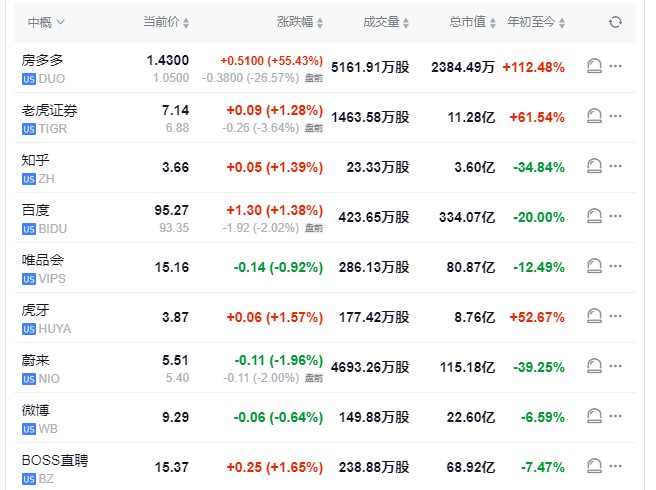656x490 pixels.
Task: Click market cap 2384.49万
Action: (x=463, y=67)
